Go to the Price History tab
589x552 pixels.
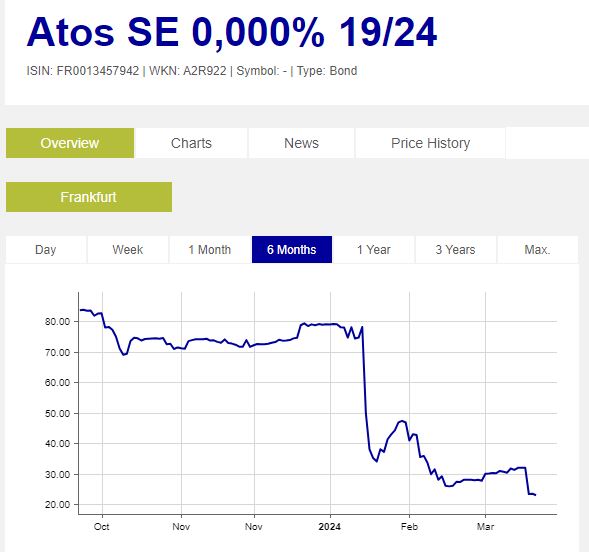[x=430, y=143]
